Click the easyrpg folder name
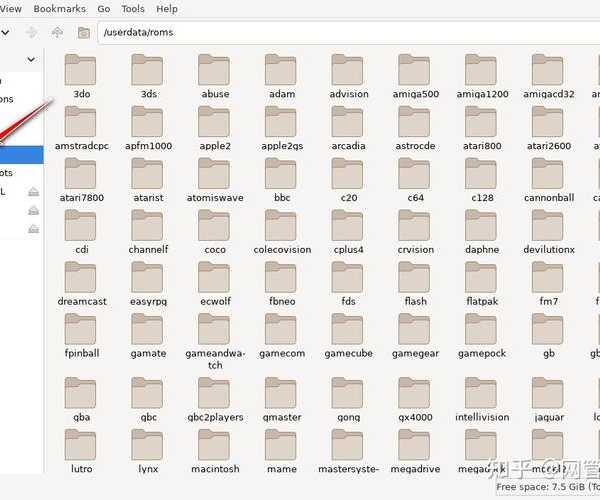Screen dimensions: 600x500 (148, 301)
